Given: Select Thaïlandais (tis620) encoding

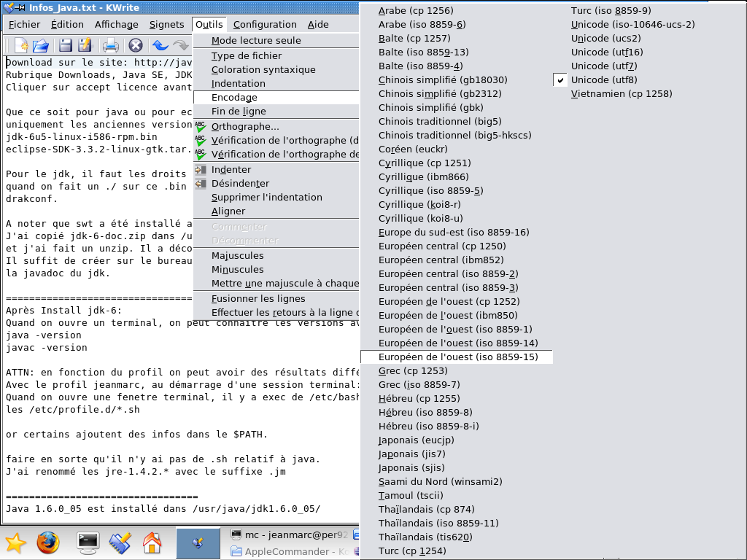Looking at the screenshot, I should 457,537.
